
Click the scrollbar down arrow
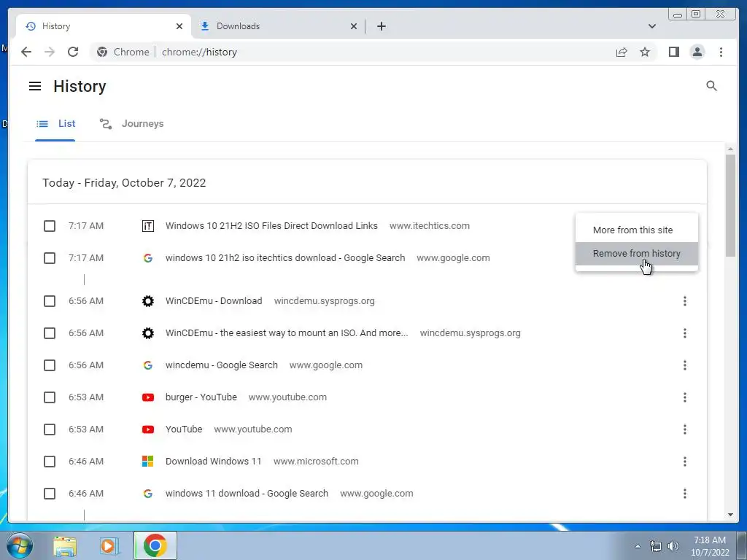[x=730, y=515]
